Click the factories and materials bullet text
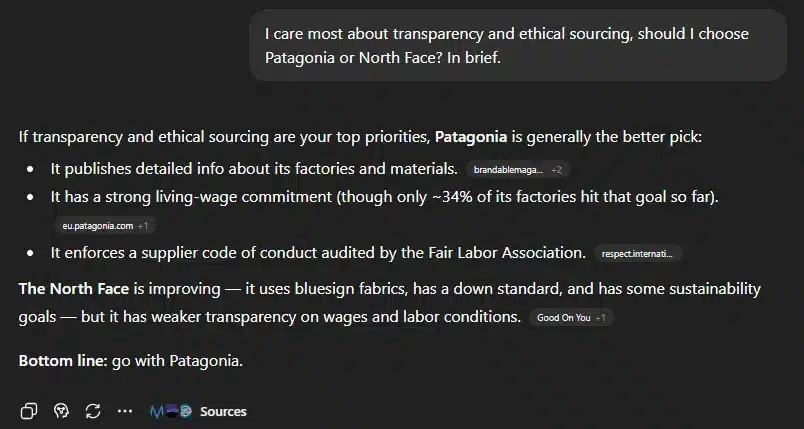 click(254, 169)
